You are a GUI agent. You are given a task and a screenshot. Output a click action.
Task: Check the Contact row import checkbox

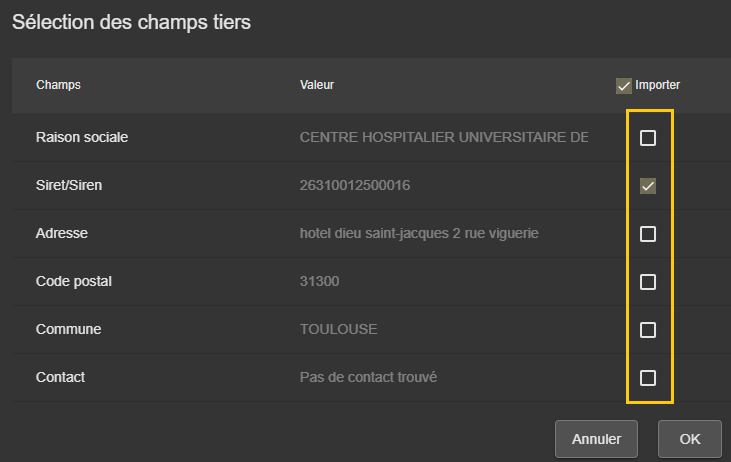[x=648, y=378]
